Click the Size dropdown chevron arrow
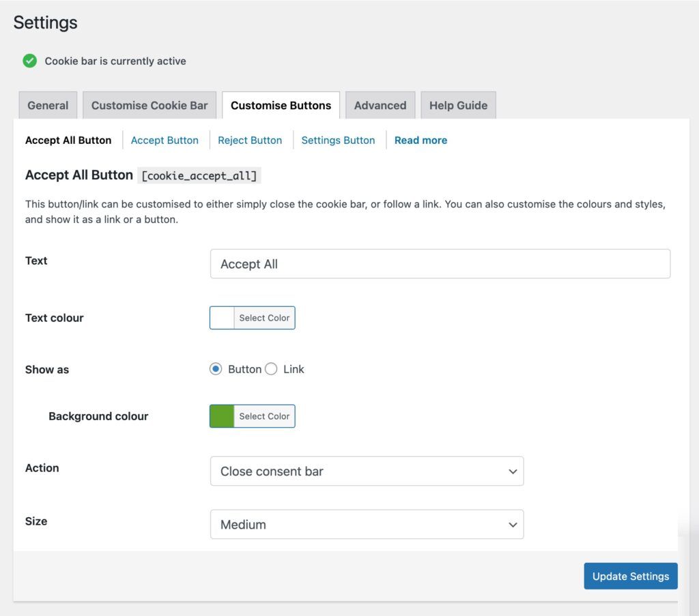The width and height of the screenshot is (699, 616). (513, 525)
